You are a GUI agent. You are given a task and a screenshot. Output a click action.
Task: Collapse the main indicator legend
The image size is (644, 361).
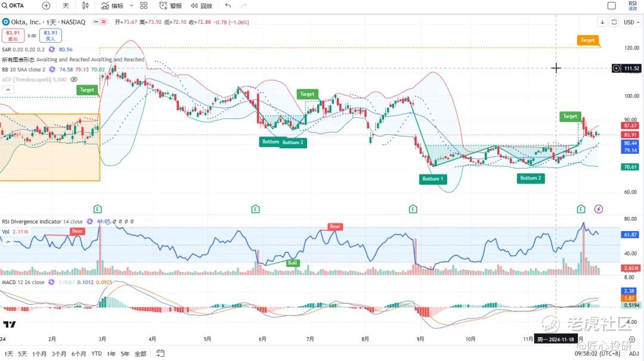(8, 89)
